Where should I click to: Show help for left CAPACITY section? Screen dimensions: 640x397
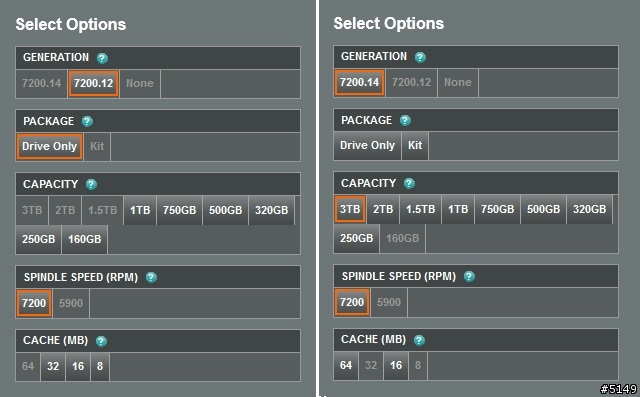(x=91, y=184)
